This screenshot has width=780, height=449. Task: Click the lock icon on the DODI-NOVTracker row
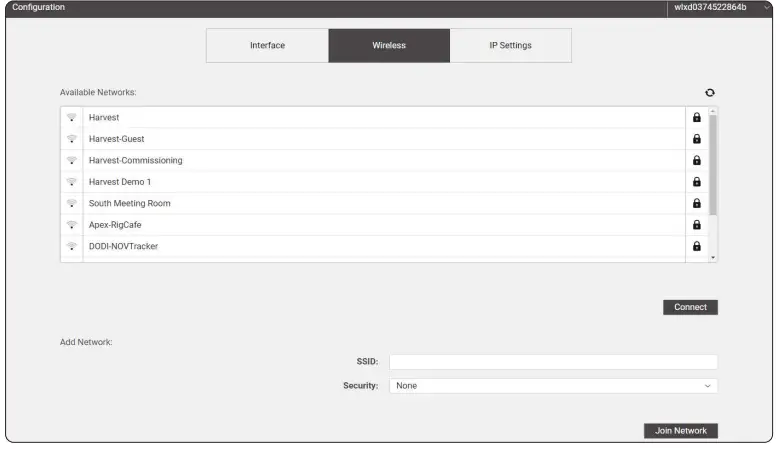coord(696,246)
